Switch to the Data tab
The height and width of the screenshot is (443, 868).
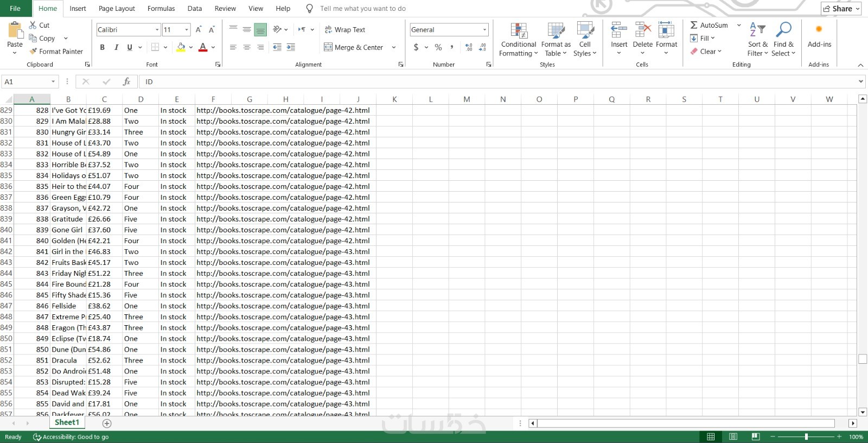pyautogui.click(x=195, y=9)
